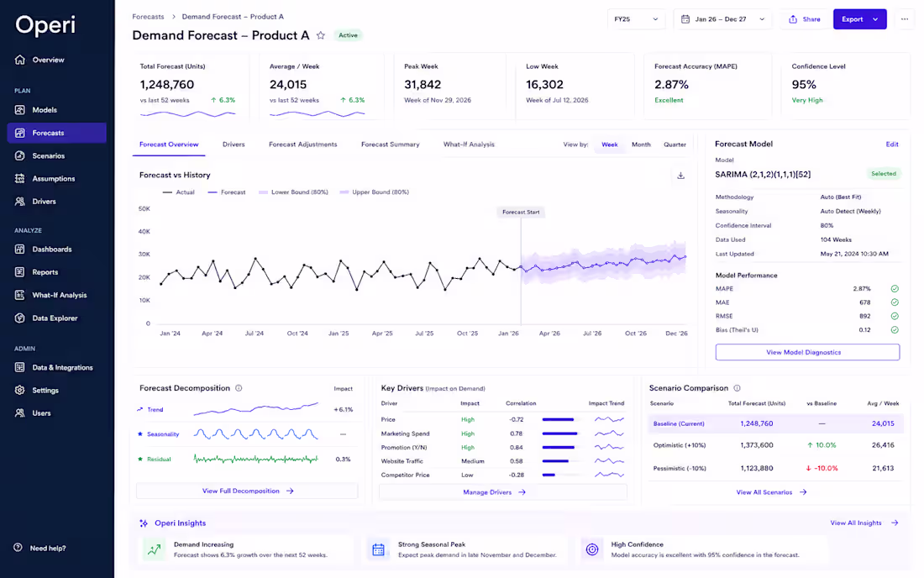Click the Price correlation bar
The image size is (924, 578).
click(x=558, y=419)
